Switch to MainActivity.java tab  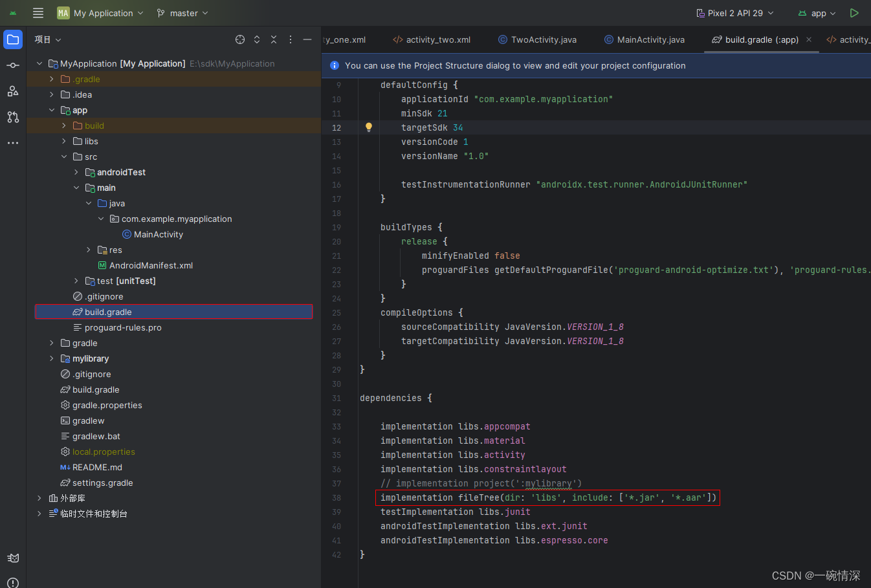tap(645, 39)
